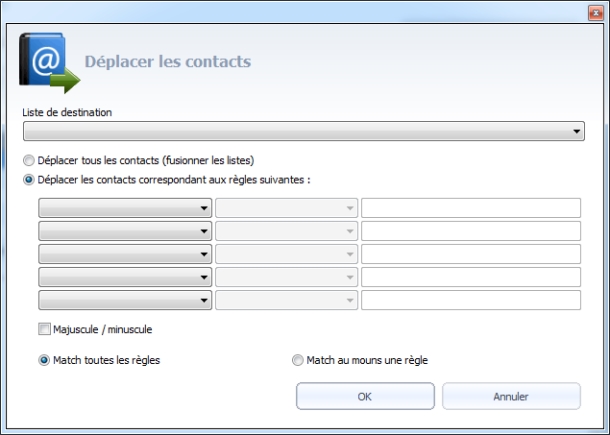The image size is (610, 435).
Task: Expand the fifth rule field dropdown
Action: click(x=125, y=300)
